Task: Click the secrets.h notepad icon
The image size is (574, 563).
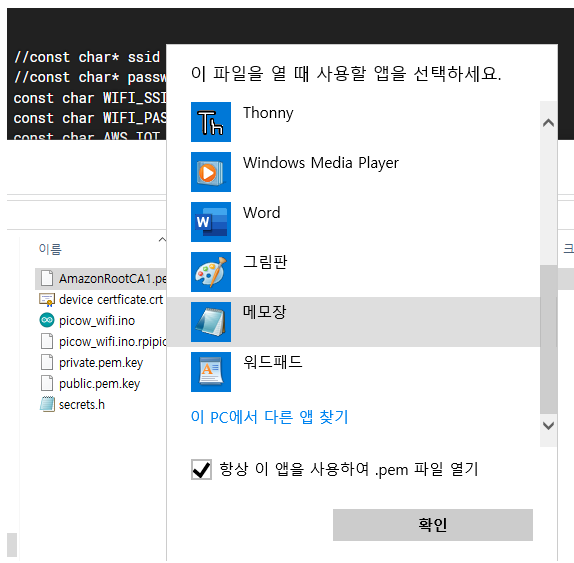Action: [x=47, y=404]
